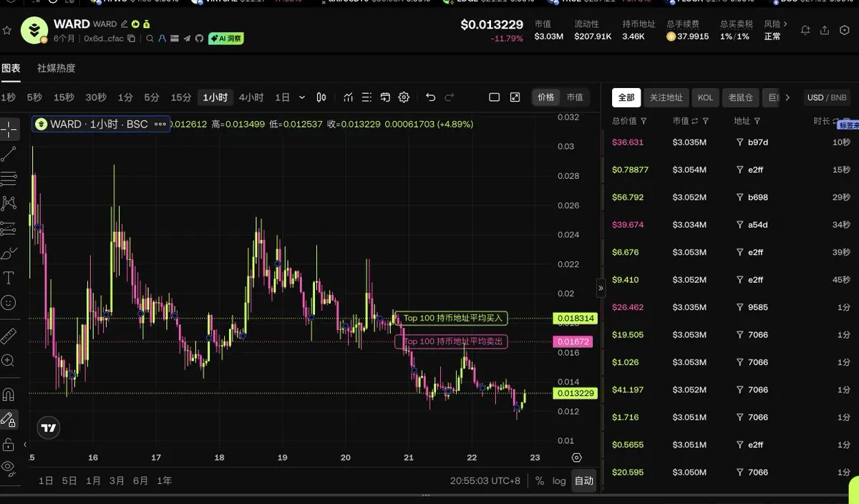Open the WARD legend three-dots menu

pyautogui.click(x=160, y=124)
